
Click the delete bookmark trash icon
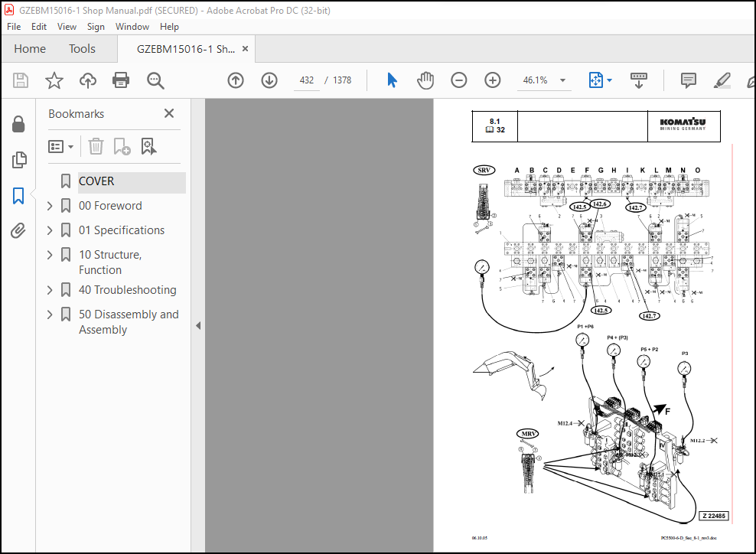[96, 146]
